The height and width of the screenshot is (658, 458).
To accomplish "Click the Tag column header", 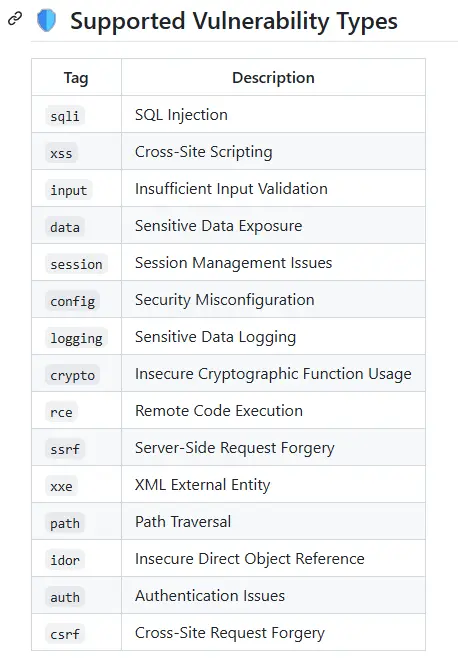I will 76,78.
